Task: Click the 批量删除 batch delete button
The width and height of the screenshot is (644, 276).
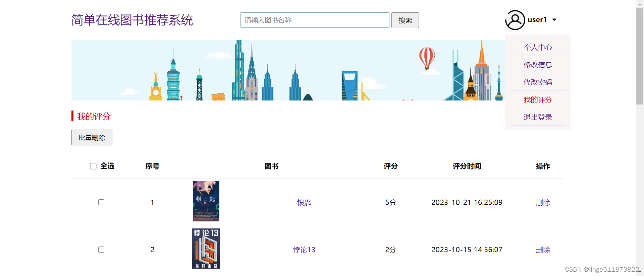Action: (92, 137)
